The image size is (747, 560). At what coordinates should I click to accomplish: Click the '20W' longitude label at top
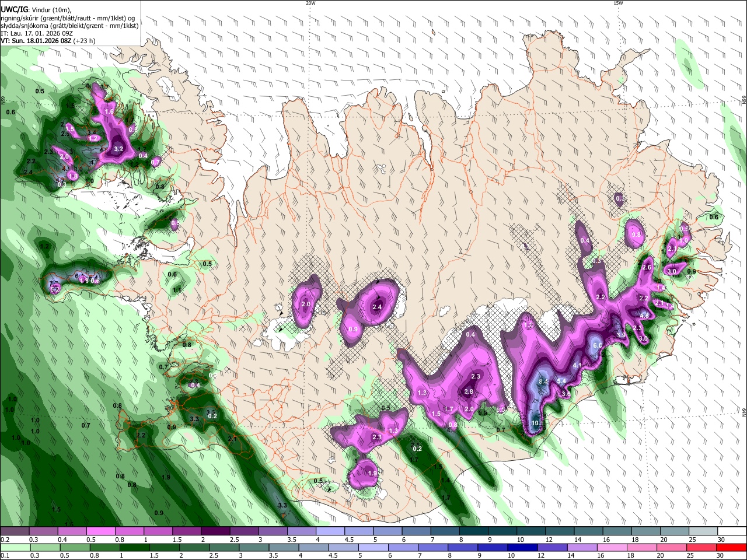(310, 3)
